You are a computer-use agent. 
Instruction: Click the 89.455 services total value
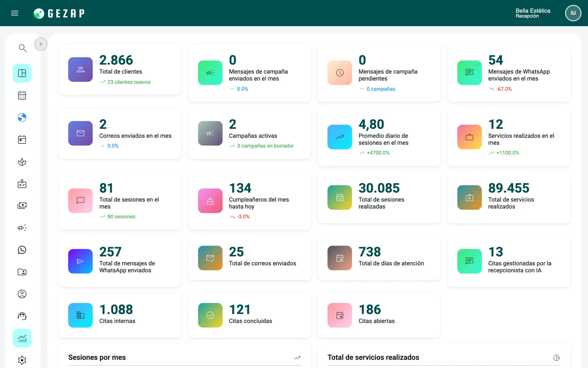tap(509, 188)
